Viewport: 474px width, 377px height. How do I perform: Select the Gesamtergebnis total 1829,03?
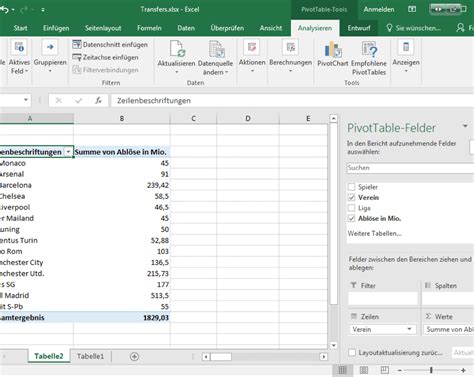pyautogui.click(x=122, y=318)
